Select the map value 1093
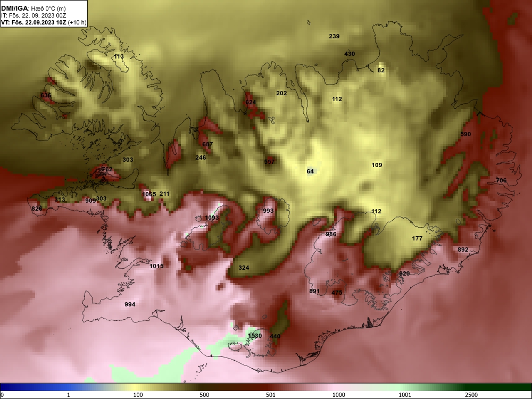The image size is (532, 399). (x=212, y=218)
